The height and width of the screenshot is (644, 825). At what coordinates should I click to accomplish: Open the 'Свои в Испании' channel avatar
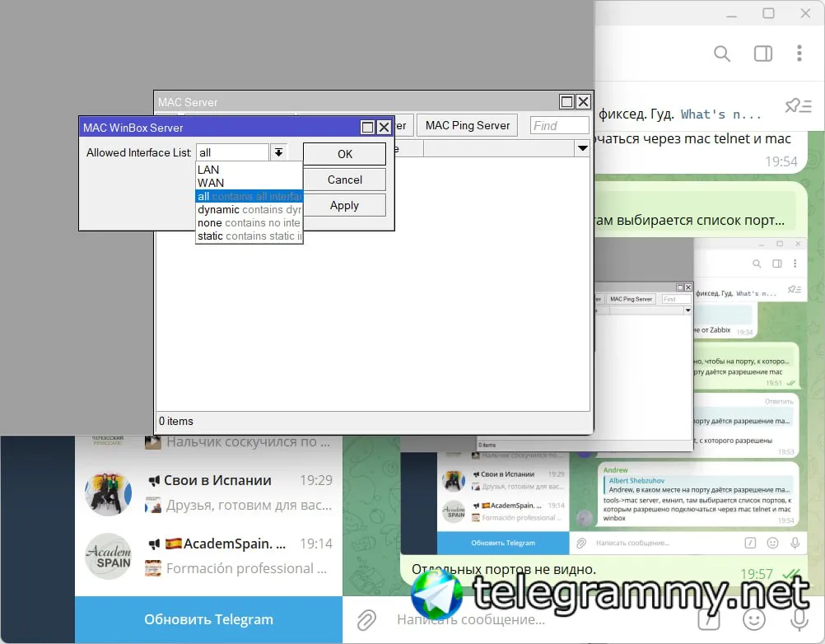(108, 493)
